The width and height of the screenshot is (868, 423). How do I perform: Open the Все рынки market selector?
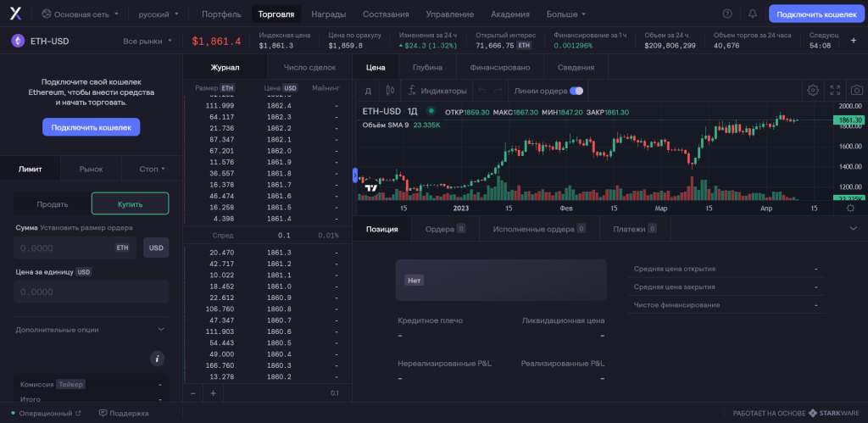click(x=147, y=41)
